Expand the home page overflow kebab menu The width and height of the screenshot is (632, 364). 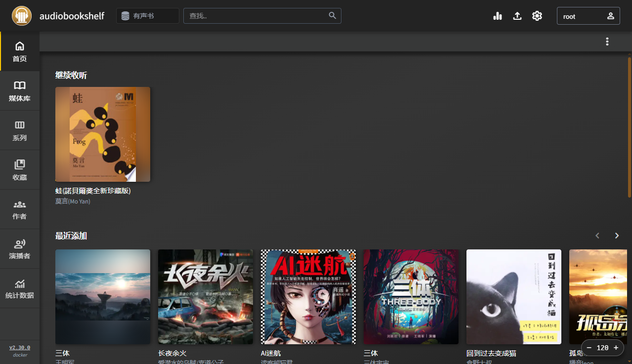pyautogui.click(x=607, y=41)
